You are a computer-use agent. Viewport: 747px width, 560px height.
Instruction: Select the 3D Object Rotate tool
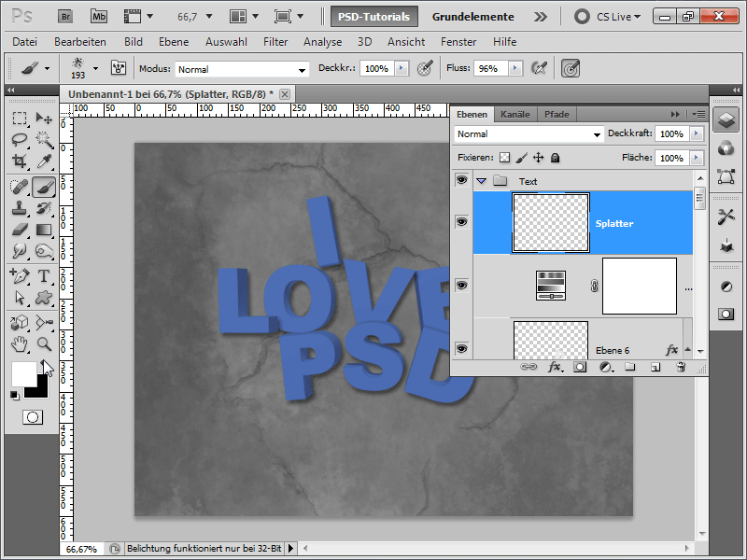click(x=20, y=323)
